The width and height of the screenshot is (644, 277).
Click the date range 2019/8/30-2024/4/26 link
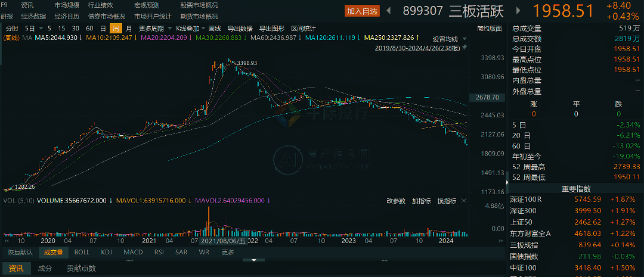coord(417,48)
